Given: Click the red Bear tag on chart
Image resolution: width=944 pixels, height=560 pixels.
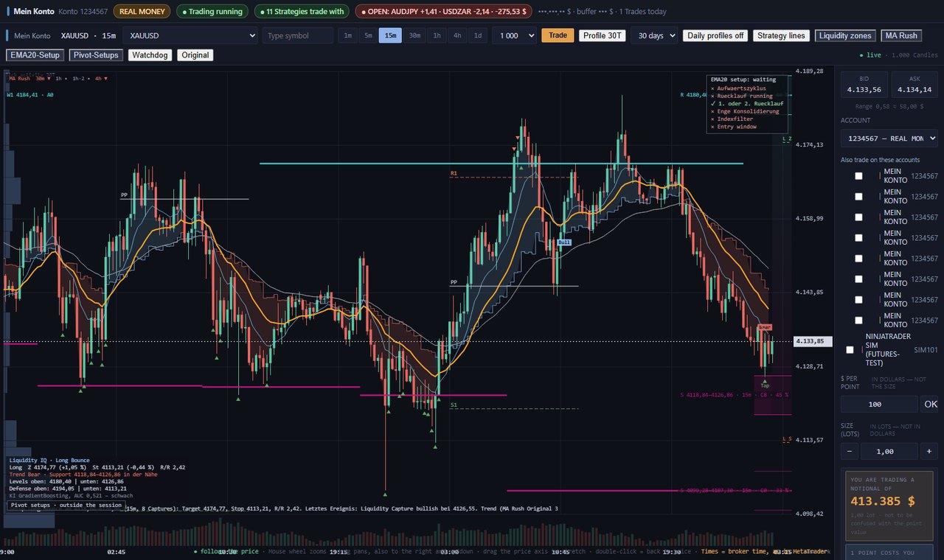Looking at the screenshot, I should click(x=765, y=326).
